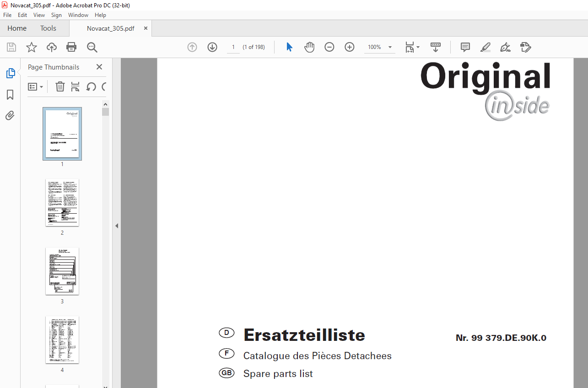
Task: Go to the next page arrow
Action: click(x=212, y=47)
